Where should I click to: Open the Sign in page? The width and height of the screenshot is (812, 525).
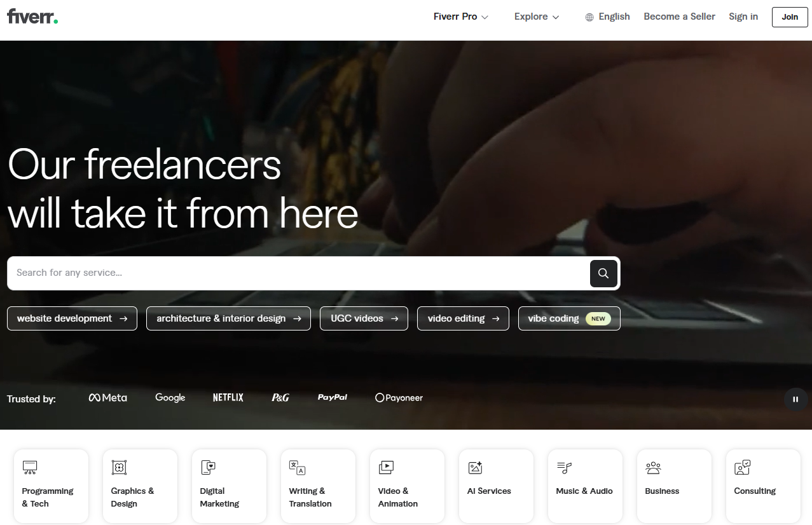click(x=743, y=17)
